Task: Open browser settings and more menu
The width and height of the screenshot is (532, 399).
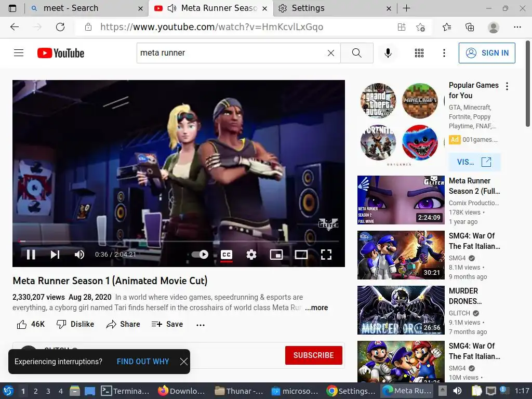Action: coord(517,27)
